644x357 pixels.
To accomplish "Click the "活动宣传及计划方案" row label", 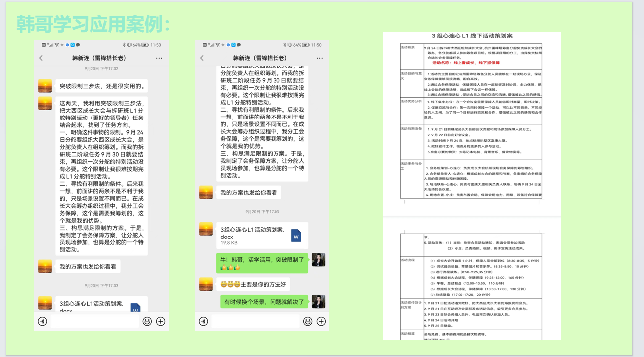I will [411, 305].
